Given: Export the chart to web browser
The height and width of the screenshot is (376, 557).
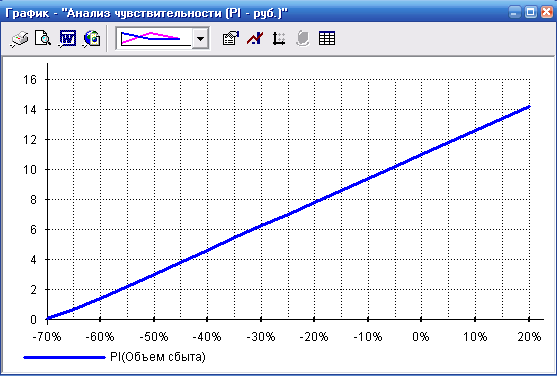Looking at the screenshot, I should [92, 38].
